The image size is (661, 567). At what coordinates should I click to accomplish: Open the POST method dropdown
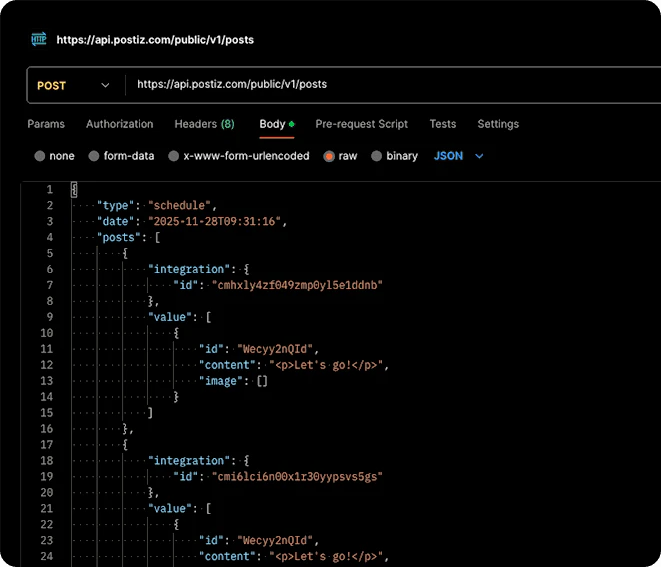pyautogui.click(x=73, y=85)
